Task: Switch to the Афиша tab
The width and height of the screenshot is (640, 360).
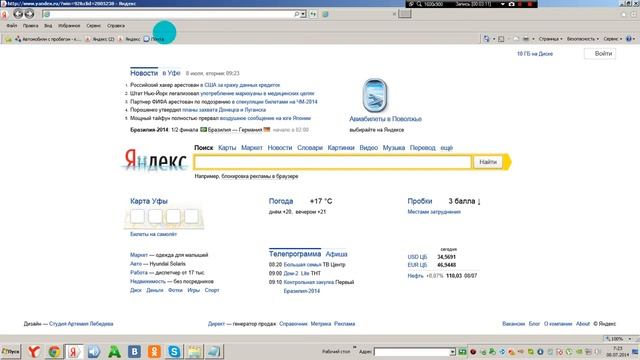Action: click(336, 254)
